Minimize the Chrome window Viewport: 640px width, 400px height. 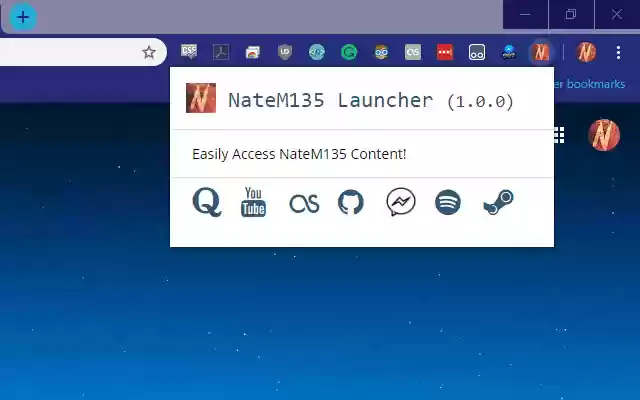click(x=525, y=15)
